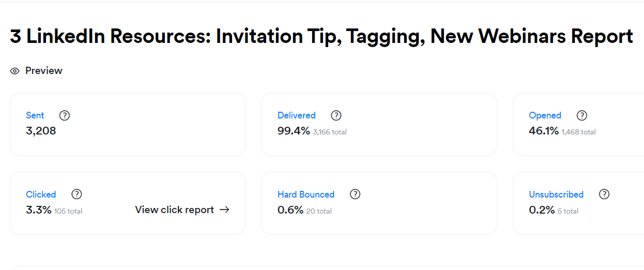Screen dimensions: 644x270
Task: Click the eye icon beside Preview
Action: [x=14, y=71]
